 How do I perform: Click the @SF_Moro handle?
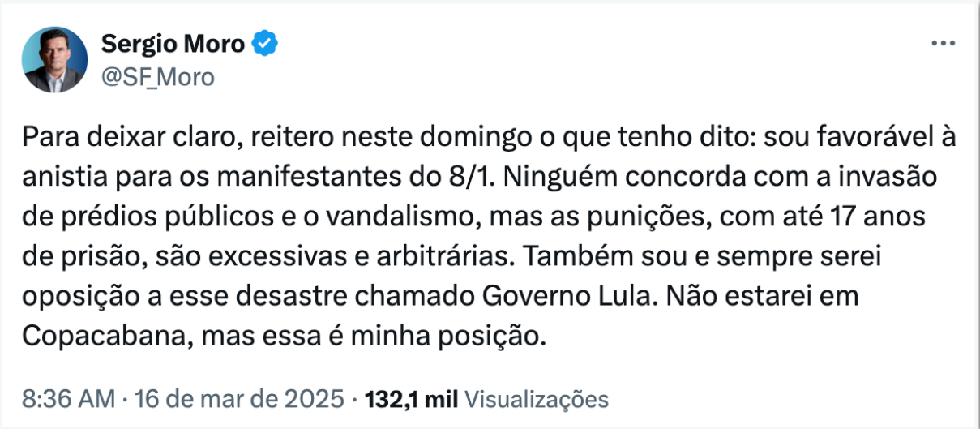coord(157,77)
